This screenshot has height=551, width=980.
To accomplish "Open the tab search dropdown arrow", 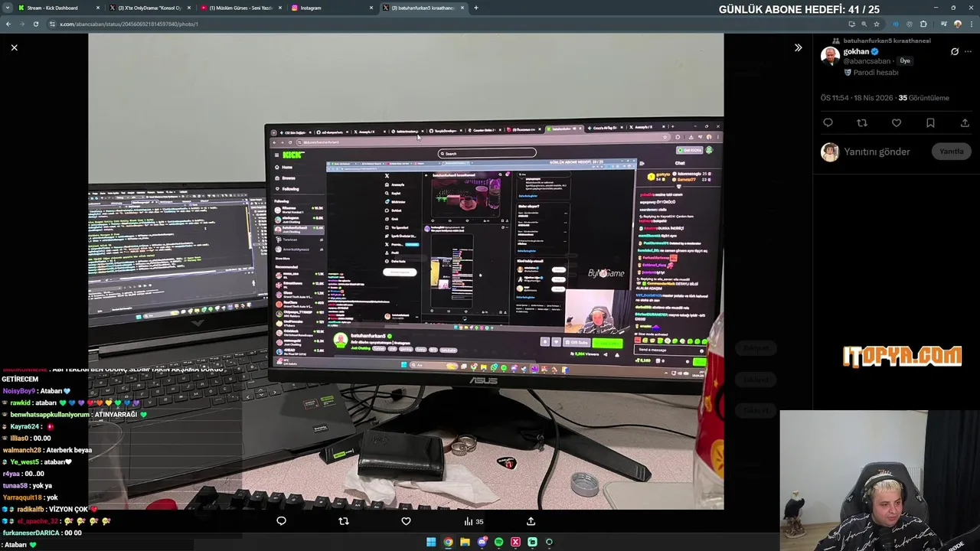I will pyautogui.click(x=8, y=8).
